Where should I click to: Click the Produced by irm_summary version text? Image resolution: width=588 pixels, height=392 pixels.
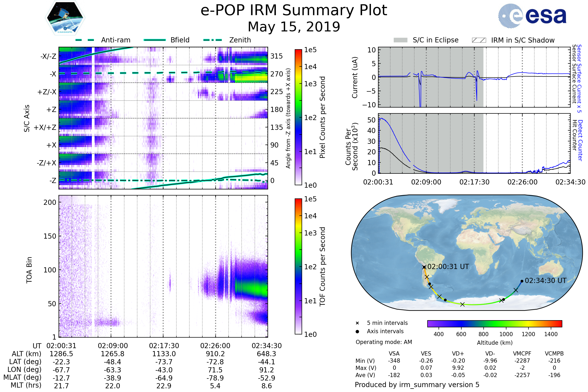[417, 385]
